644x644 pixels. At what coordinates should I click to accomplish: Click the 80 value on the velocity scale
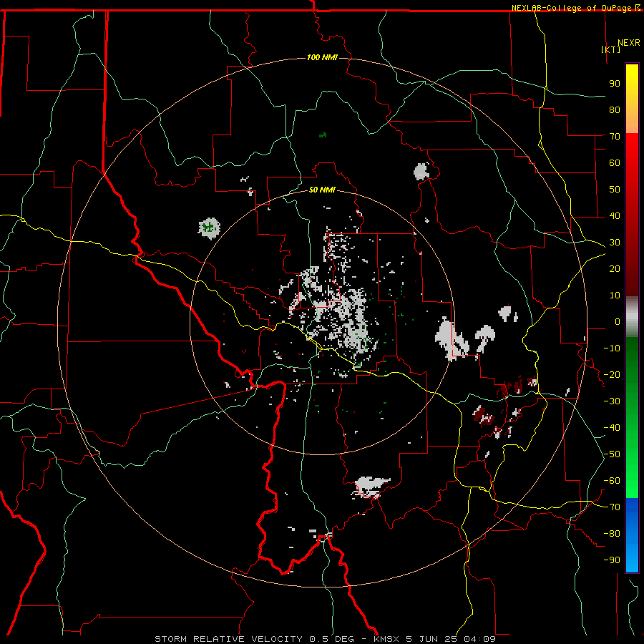(615, 109)
